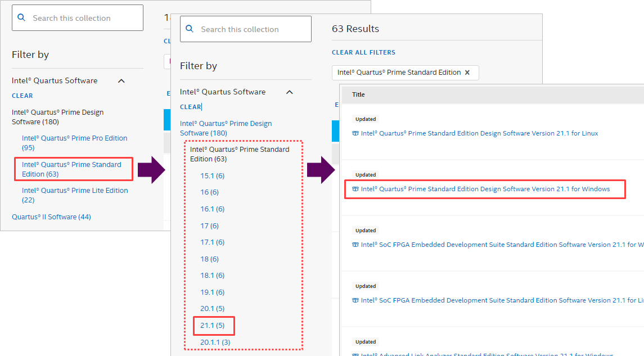Click CLEAR link in left filter panel

(x=22, y=96)
